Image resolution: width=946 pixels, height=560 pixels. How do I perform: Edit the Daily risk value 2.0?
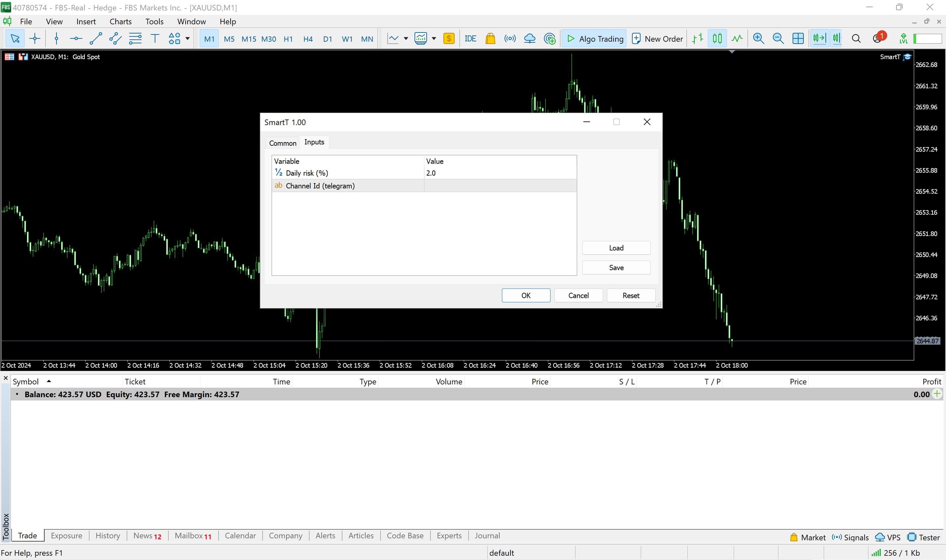[500, 173]
